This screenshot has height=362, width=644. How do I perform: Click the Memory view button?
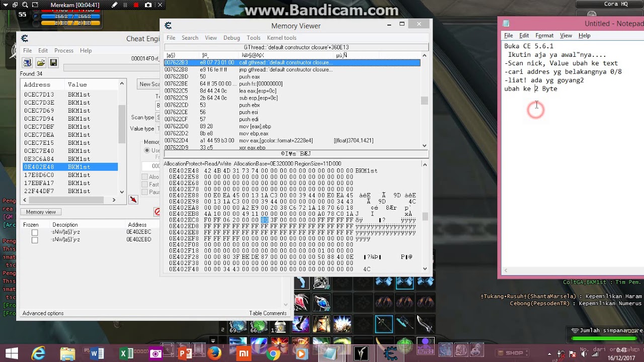pyautogui.click(x=41, y=212)
